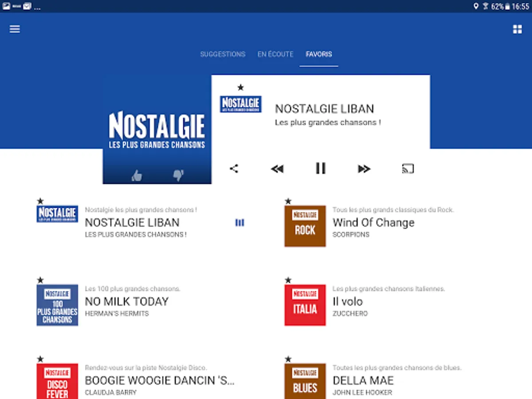Play DELLA MAE by John Lee Hooker
The image size is (532, 399).
pyautogui.click(x=363, y=380)
